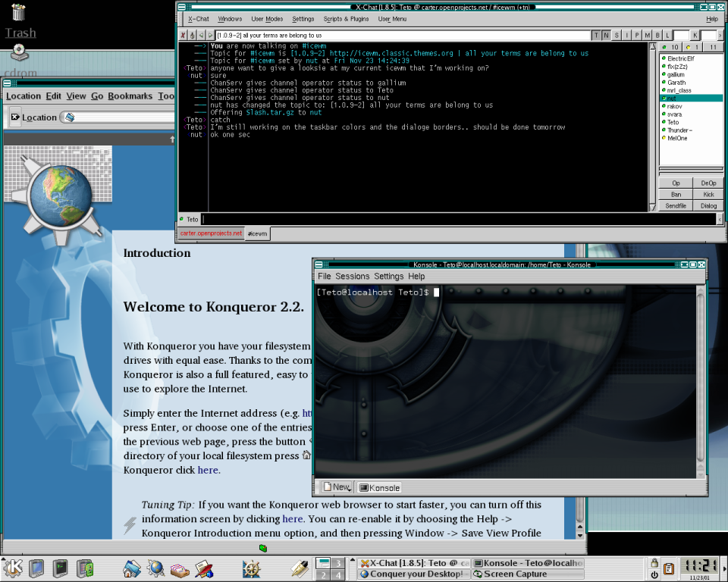
Task: Launch Konqueror globe icon on the panel
Action: click(155, 568)
